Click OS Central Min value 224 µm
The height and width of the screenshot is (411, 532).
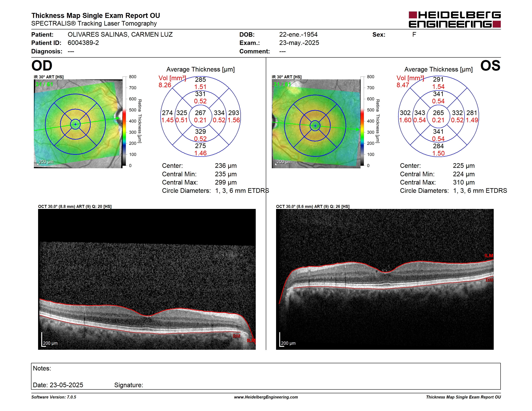tap(464, 174)
